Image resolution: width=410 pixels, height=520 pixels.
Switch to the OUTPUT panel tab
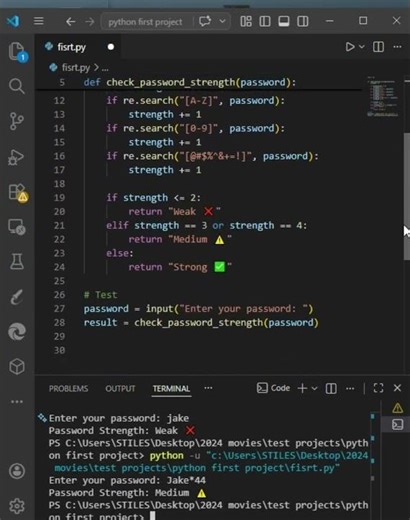point(120,389)
